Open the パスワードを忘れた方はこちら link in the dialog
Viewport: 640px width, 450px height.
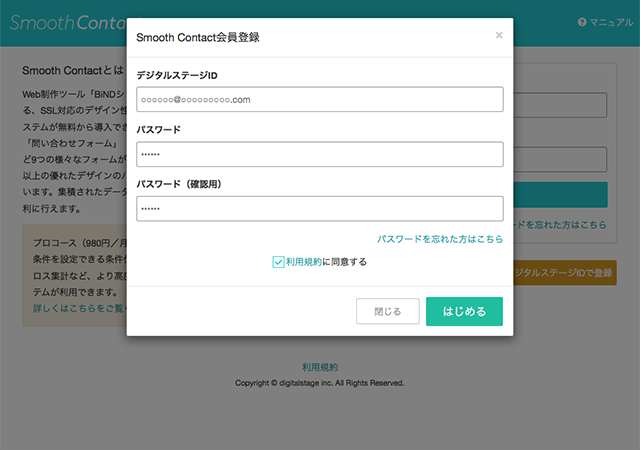pyautogui.click(x=440, y=239)
